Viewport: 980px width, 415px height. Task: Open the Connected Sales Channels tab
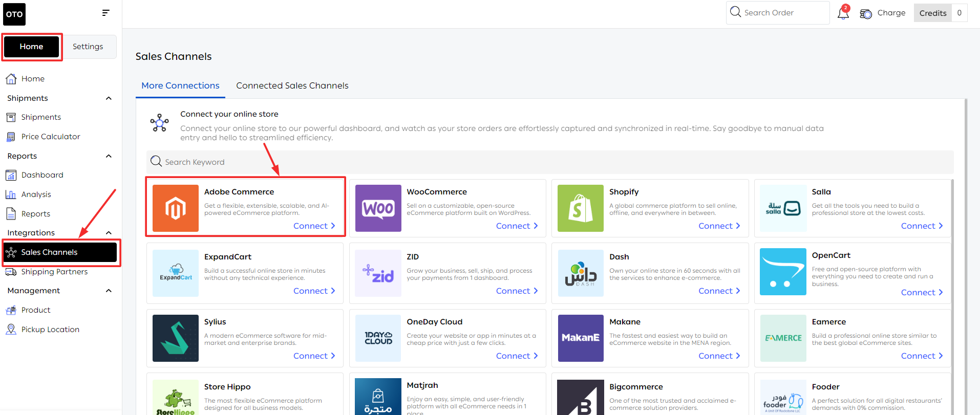point(292,85)
